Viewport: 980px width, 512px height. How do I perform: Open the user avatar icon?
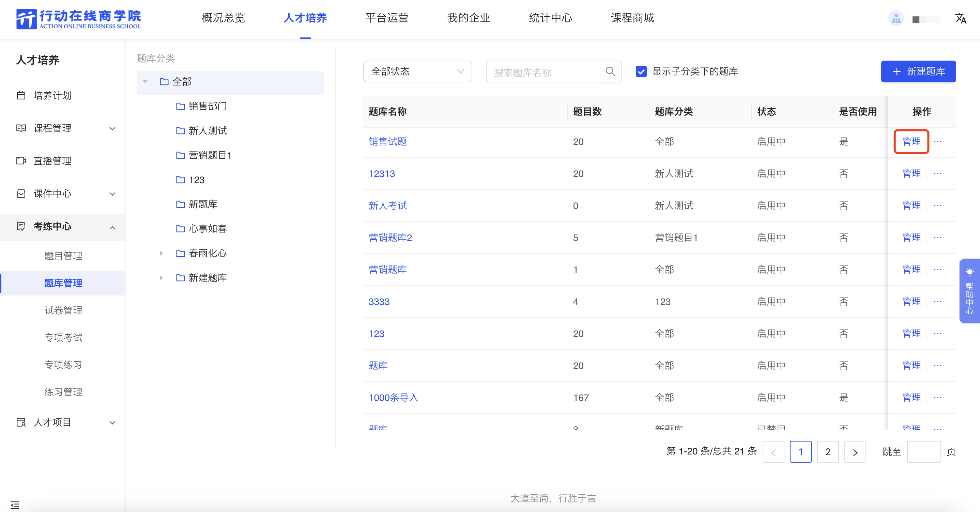pyautogui.click(x=896, y=18)
